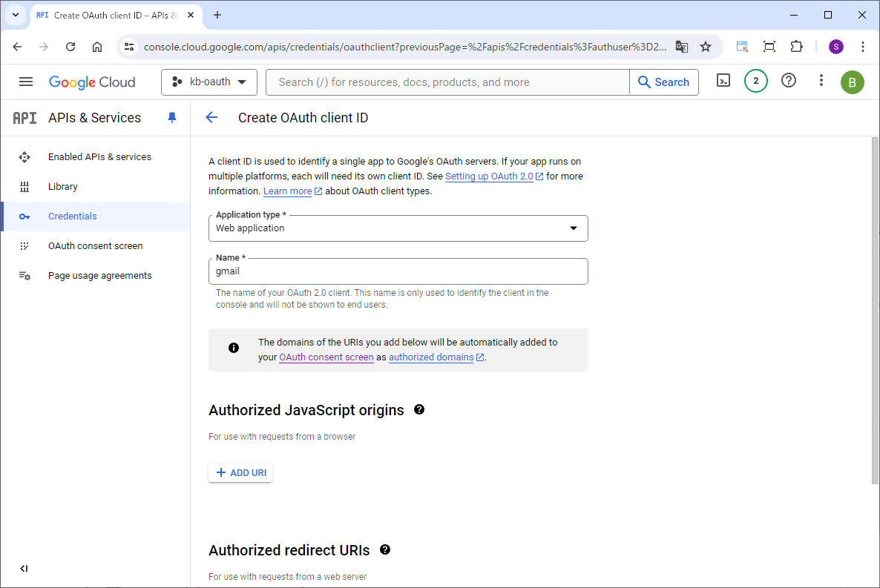Select Enabled APIs & services in sidebar

(99, 157)
